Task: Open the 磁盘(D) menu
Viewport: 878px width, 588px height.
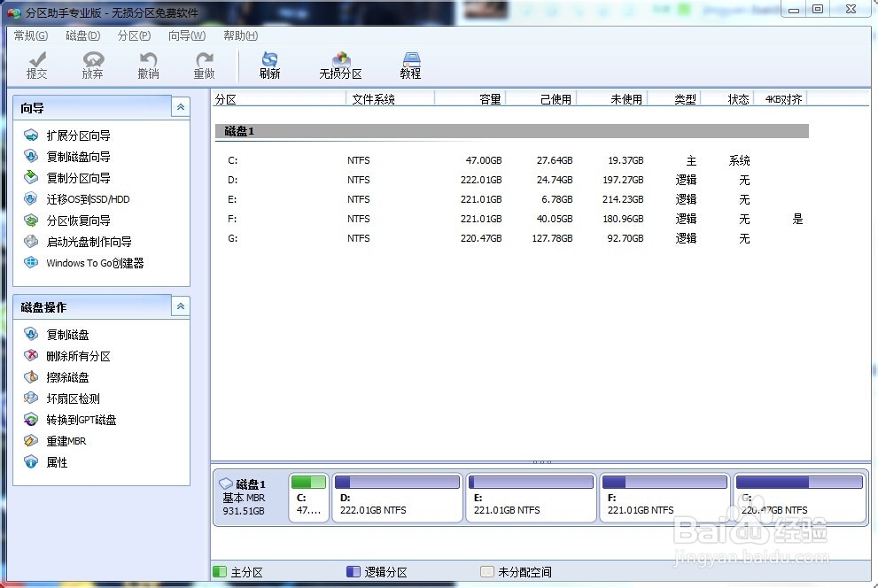Action: click(x=83, y=35)
